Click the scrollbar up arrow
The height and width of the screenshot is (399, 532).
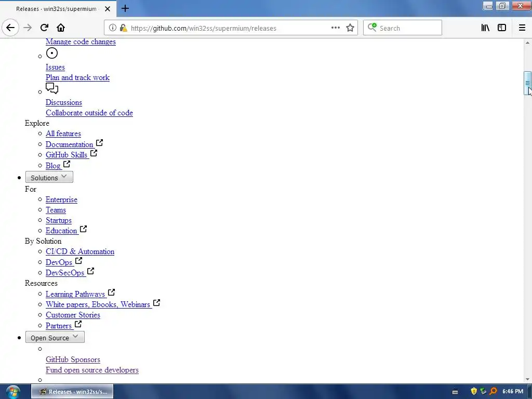tap(528, 43)
